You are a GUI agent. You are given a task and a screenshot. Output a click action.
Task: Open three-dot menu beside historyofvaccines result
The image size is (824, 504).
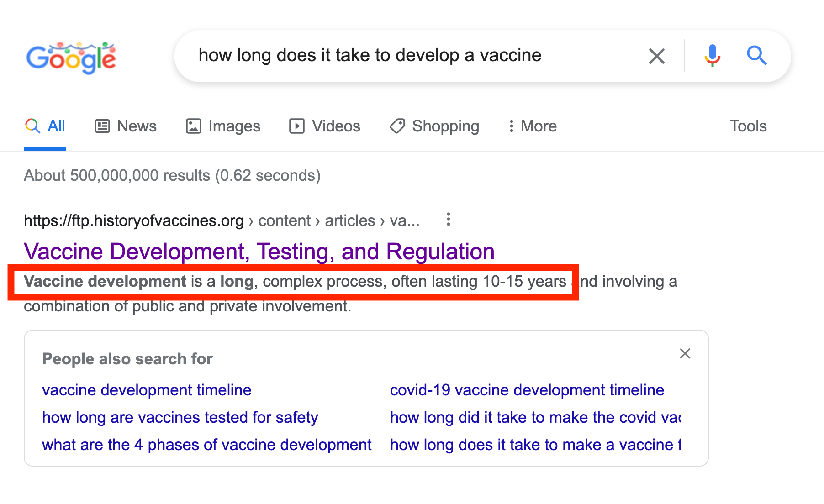pyautogui.click(x=449, y=220)
